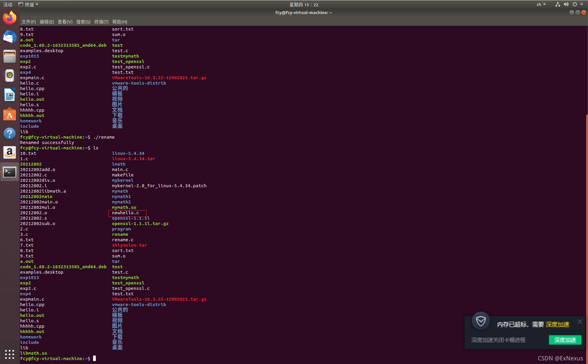The image size is (588, 364).
Task: Click the green 深度加速 button
Action: (x=565, y=340)
